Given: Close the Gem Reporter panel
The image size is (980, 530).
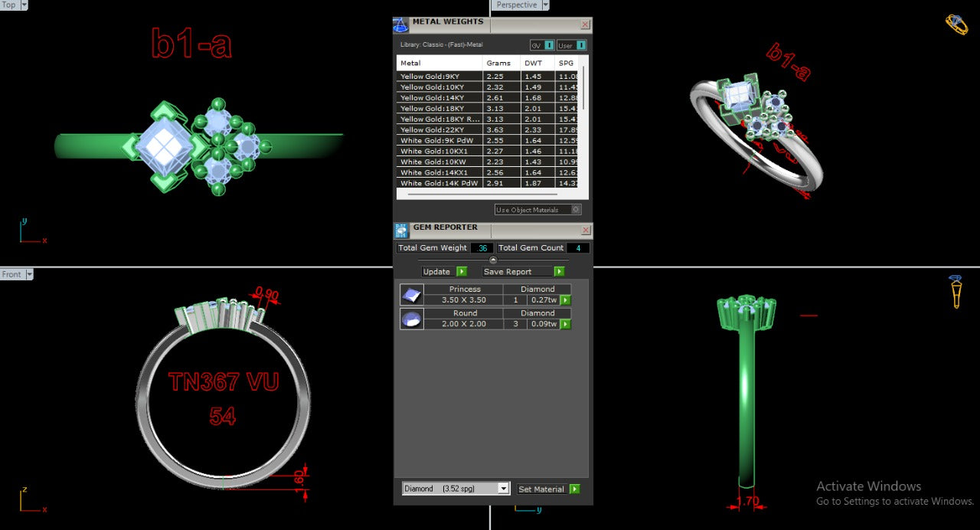Looking at the screenshot, I should coord(586,230).
